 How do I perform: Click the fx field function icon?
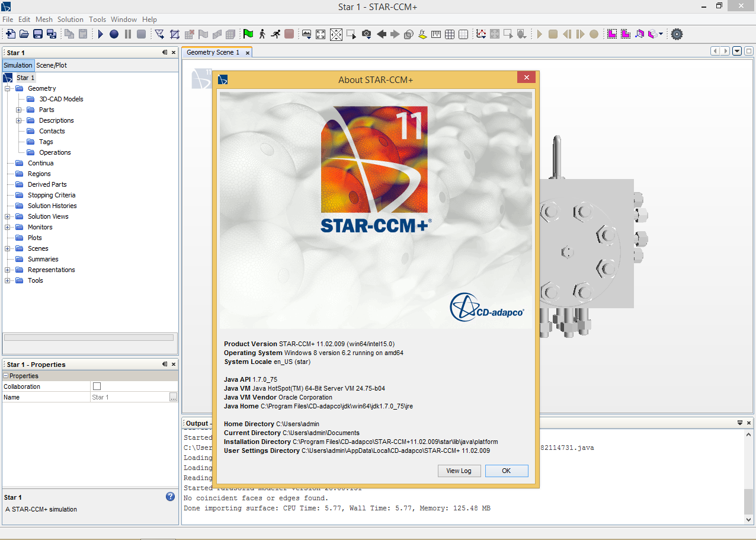pos(422,34)
